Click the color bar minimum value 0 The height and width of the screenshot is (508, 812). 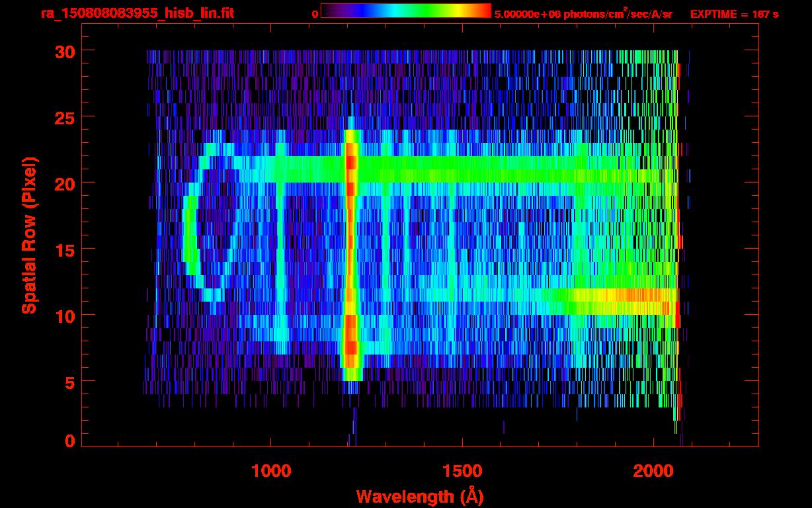(x=315, y=14)
